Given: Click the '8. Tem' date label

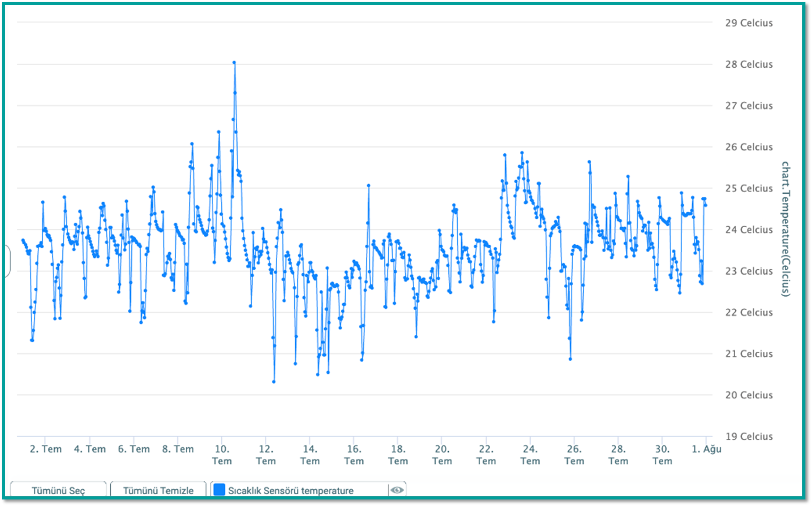Looking at the screenshot, I should tap(178, 449).
